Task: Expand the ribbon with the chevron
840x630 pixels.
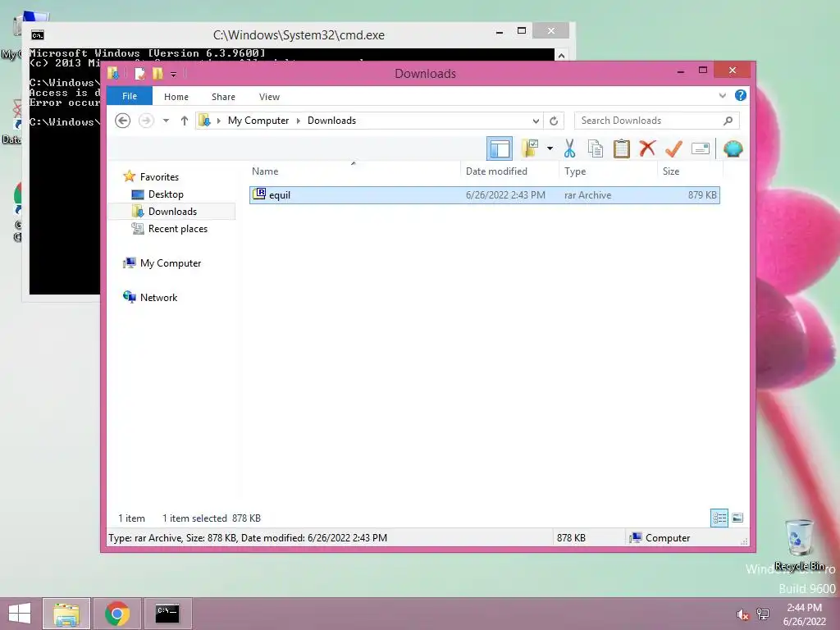Action: point(722,96)
